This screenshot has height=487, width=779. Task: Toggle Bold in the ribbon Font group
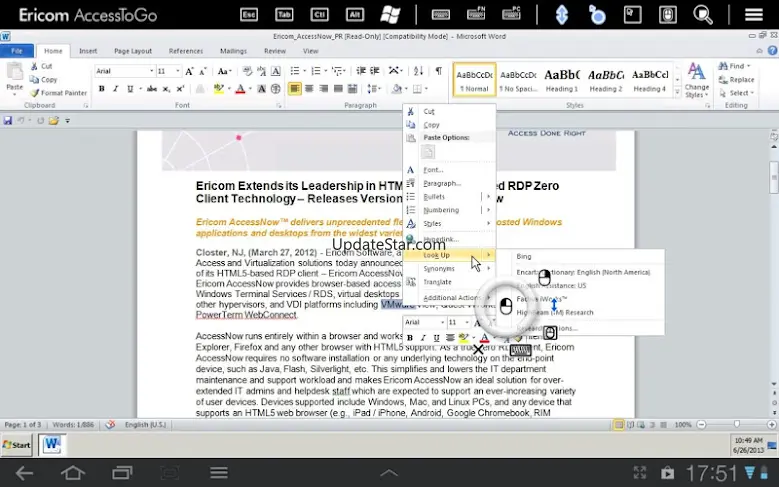101,89
